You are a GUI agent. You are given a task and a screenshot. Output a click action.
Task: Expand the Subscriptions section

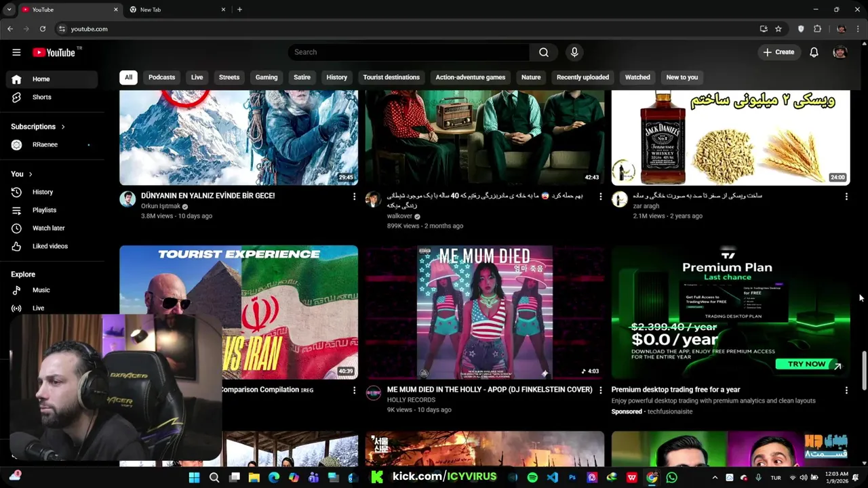click(38, 127)
